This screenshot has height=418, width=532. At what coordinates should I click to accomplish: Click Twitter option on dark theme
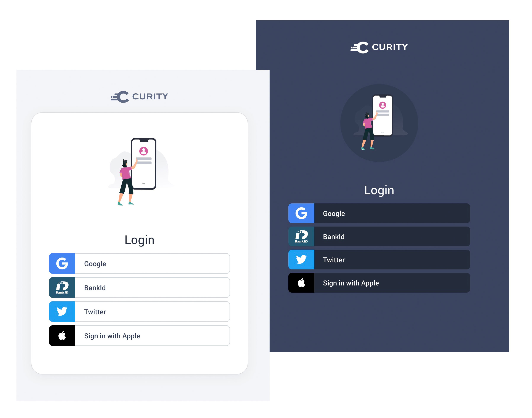379,259
